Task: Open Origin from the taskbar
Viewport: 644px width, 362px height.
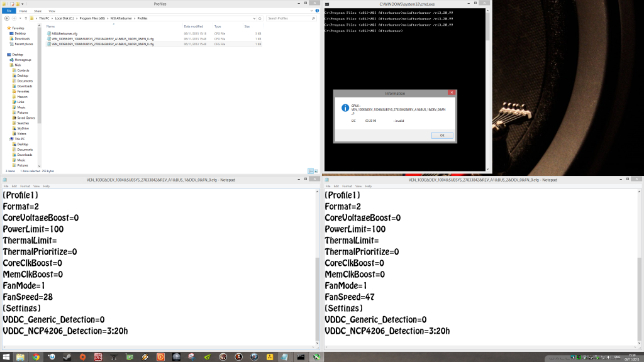Action: pyautogui.click(x=82, y=357)
